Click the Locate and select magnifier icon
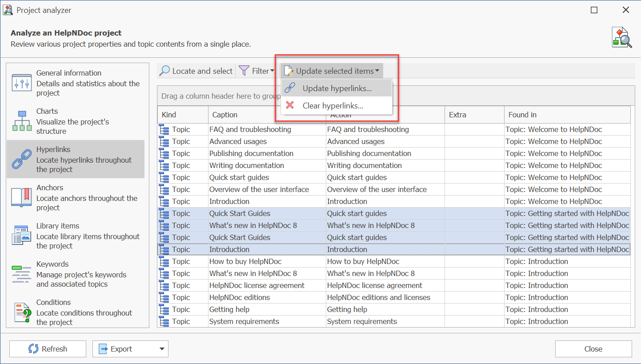The image size is (641, 364). [x=164, y=71]
